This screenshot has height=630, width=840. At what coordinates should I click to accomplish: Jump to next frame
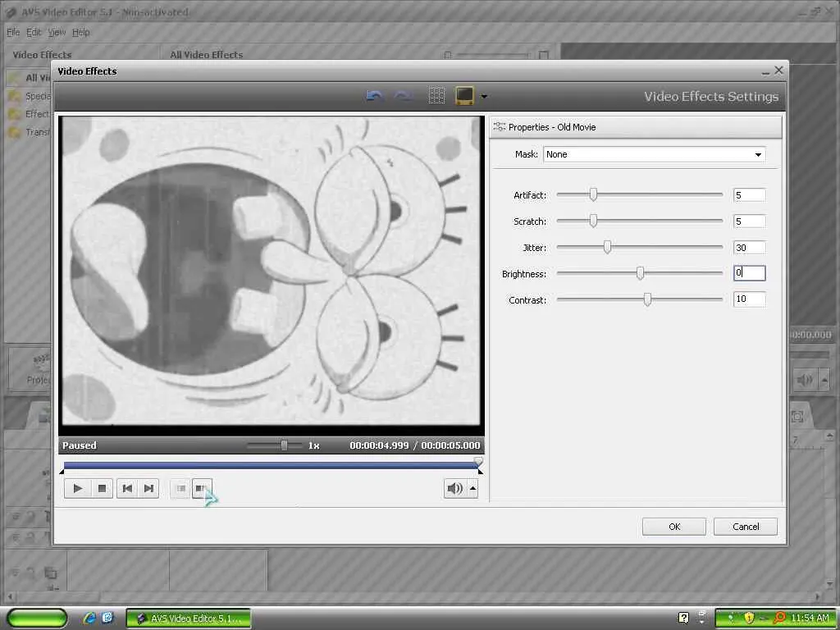(148, 489)
